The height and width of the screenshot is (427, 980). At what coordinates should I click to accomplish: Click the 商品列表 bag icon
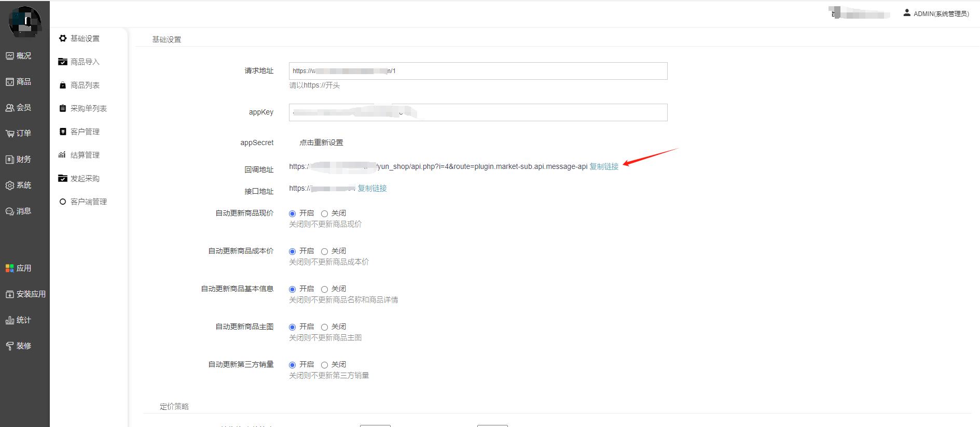[x=63, y=85]
